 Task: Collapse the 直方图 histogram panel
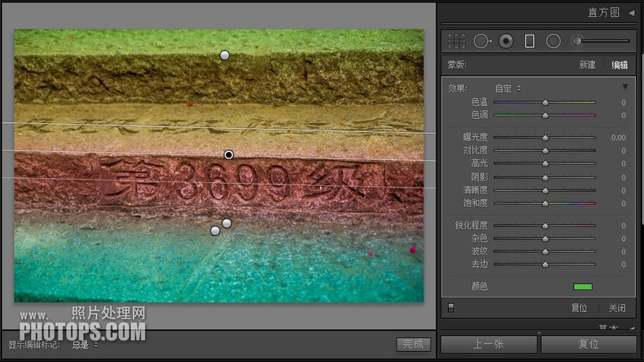631,13
